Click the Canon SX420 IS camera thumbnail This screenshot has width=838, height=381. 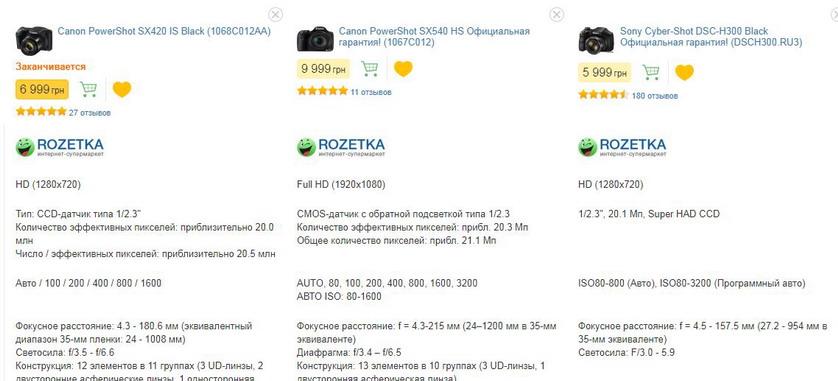pos(34,41)
